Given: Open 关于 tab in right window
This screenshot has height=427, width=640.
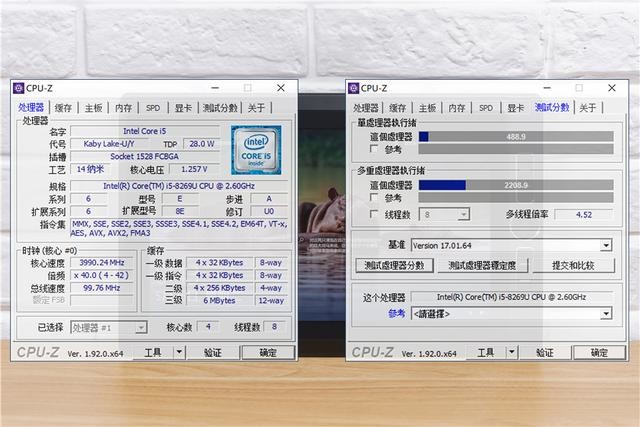Looking at the screenshot, I should click(x=588, y=108).
